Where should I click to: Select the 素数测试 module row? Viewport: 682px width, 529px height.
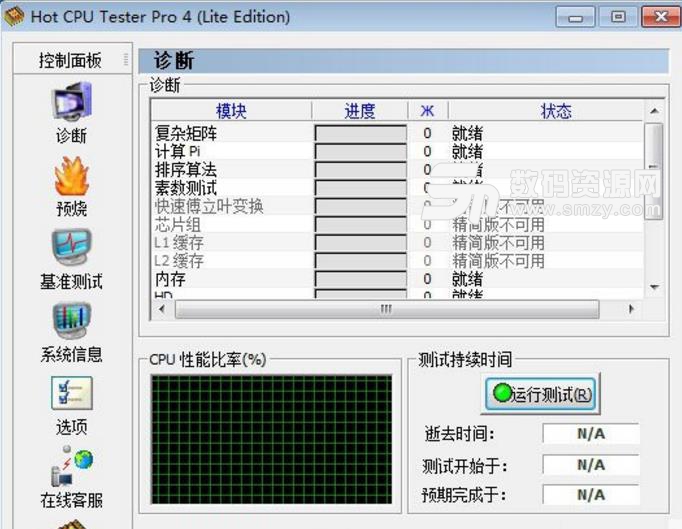[397, 188]
